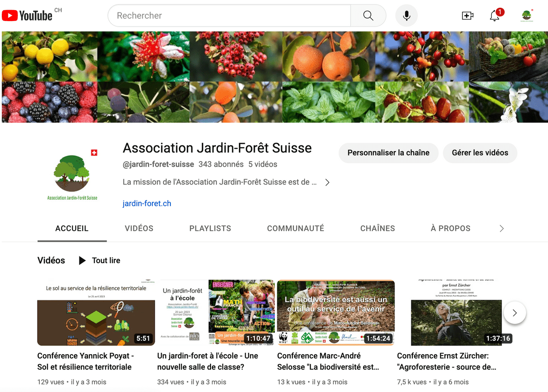548x392 pixels.
Task: Open the notifications bell
Action: 495,16
